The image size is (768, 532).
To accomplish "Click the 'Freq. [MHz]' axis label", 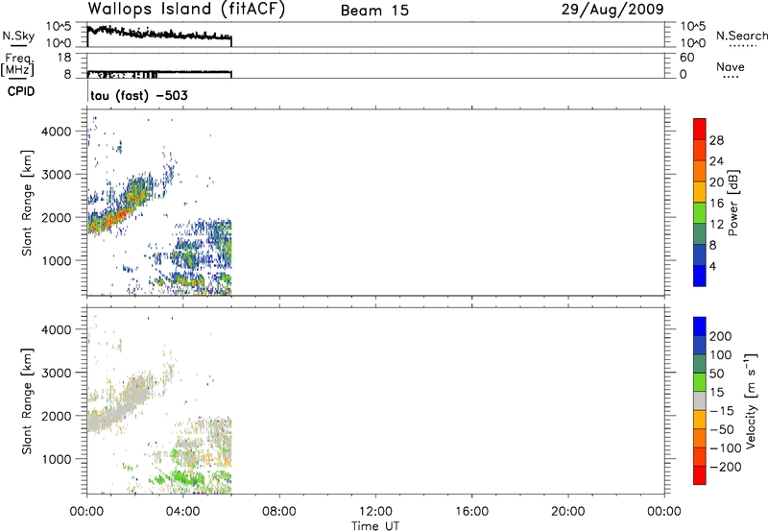I will click(x=17, y=64).
